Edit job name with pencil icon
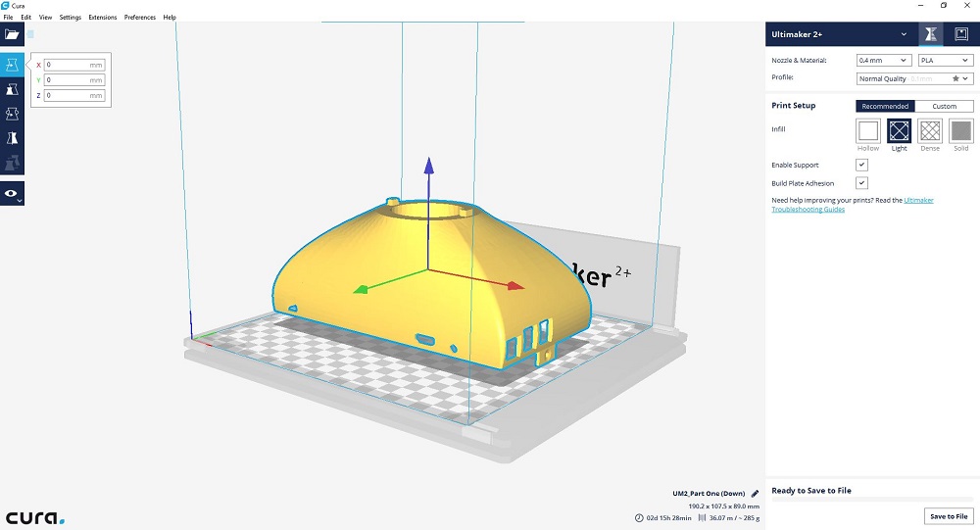 [x=755, y=493]
